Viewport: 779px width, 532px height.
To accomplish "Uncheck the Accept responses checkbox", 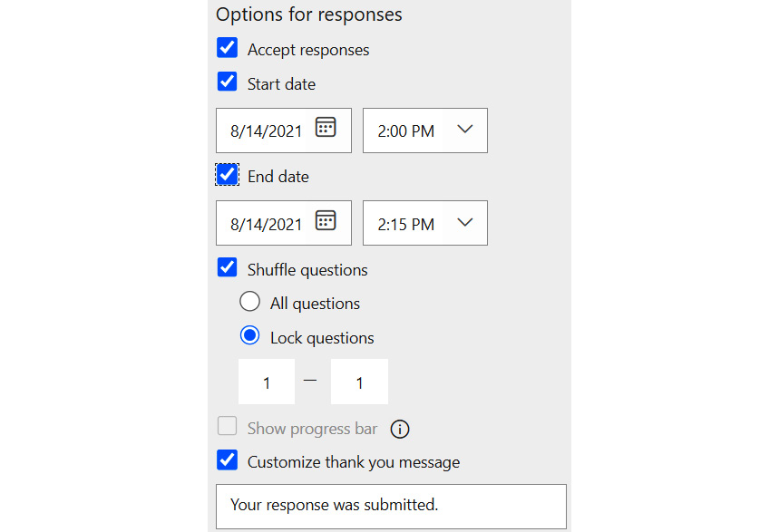I will pyautogui.click(x=227, y=48).
